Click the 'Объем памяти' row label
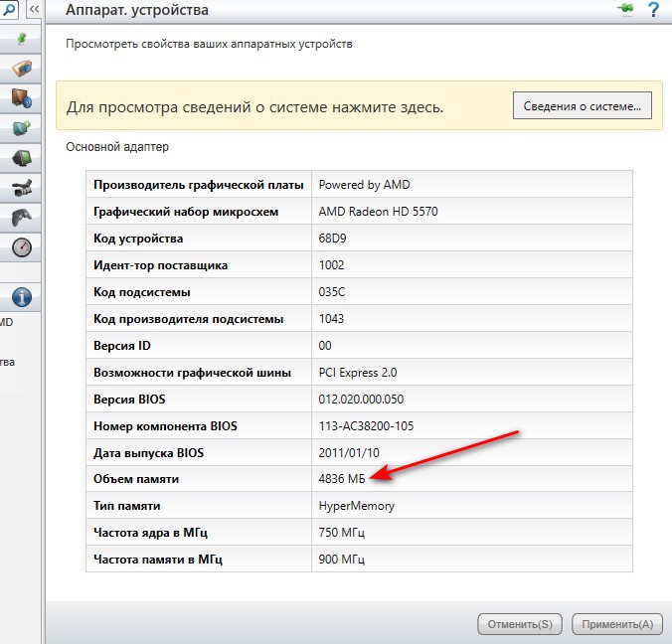The height and width of the screenshot is (644, 672). 136,479
